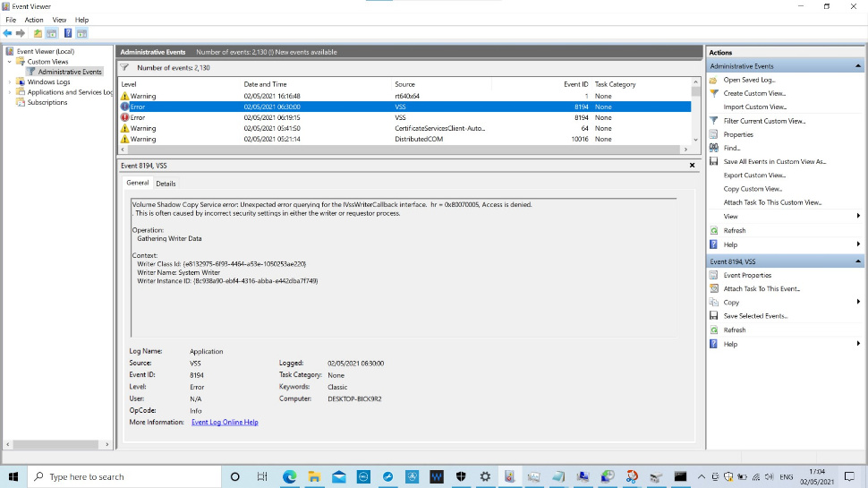Screen dimensions: 868x488
Task: Click the event list vertical scrollbar down arrow
Action: coord(696,141)
